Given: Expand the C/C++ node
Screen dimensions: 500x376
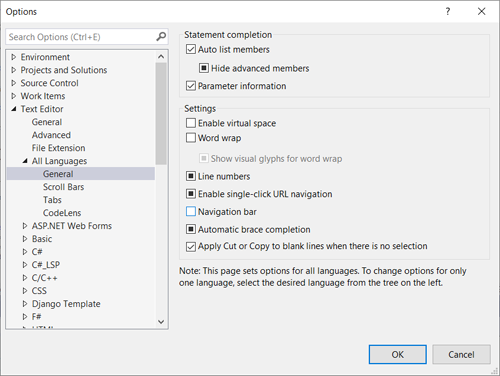Looking at the screenshot, I should tap(25, 278).
